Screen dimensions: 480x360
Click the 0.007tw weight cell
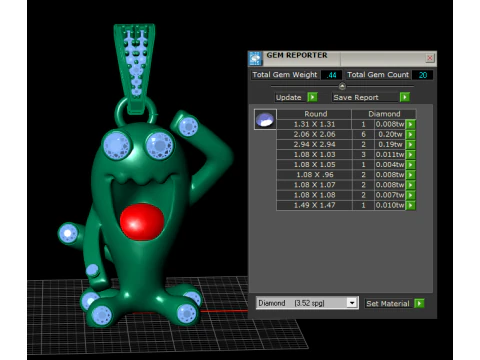390,195
